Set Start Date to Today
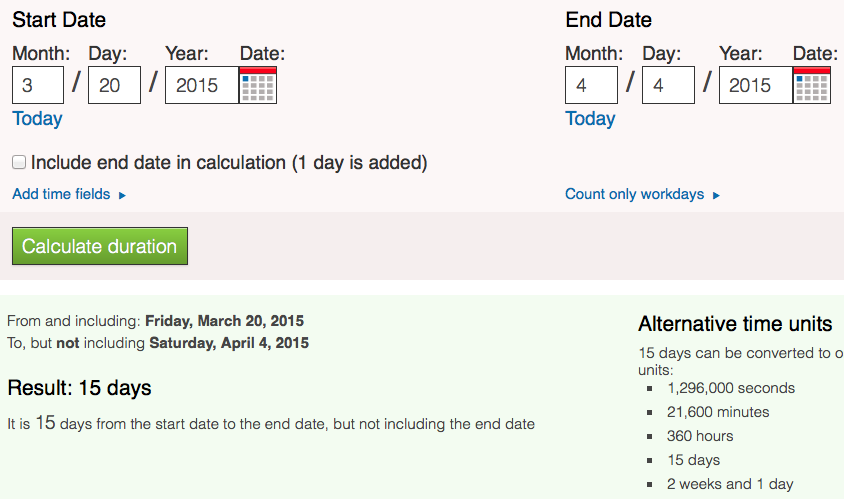 pos(37,119)
